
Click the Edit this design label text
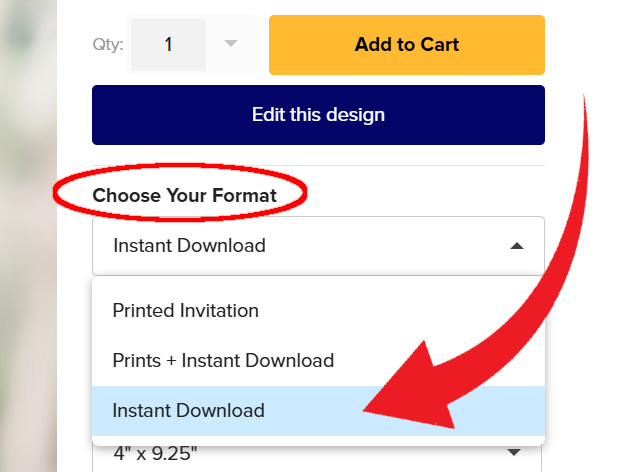coord(318,115)
